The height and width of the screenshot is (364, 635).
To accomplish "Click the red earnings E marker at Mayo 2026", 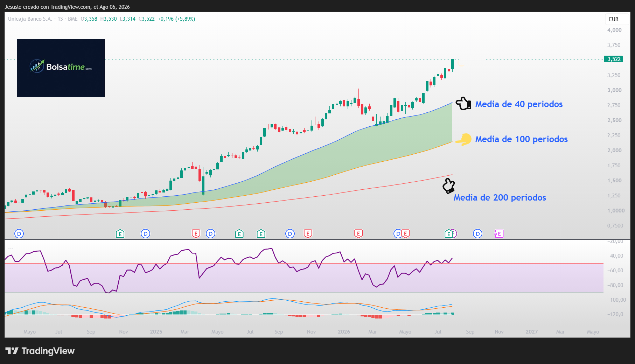I will pos(405,234).
